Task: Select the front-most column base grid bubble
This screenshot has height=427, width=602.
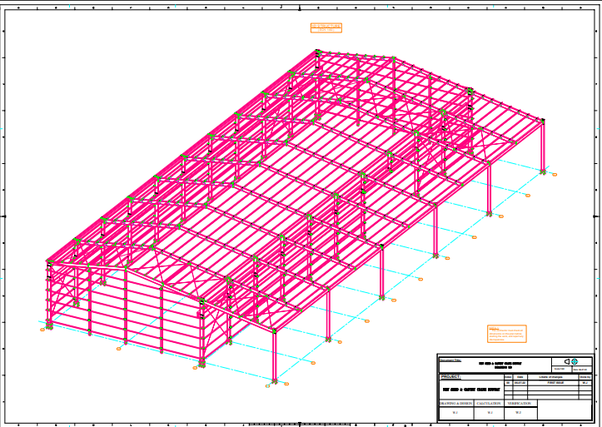Action: pos(269,385)
